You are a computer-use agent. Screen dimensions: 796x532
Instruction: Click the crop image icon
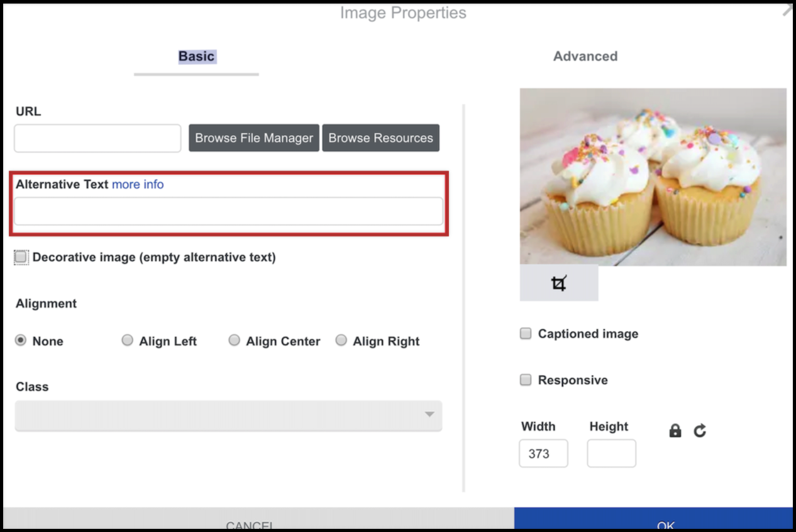point(558,284)
